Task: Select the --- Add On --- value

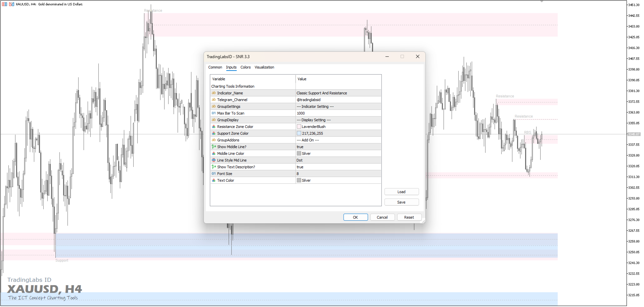Action: coord(308,140)
